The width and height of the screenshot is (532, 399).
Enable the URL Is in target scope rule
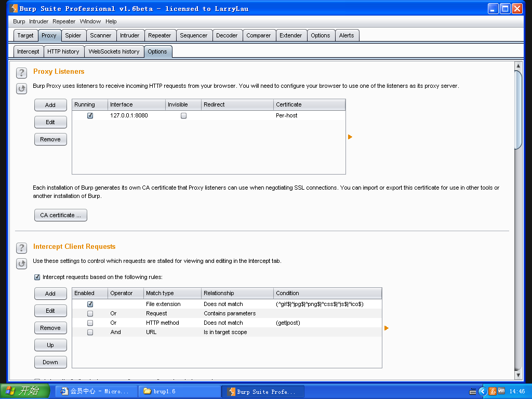[x=90, y=332]
